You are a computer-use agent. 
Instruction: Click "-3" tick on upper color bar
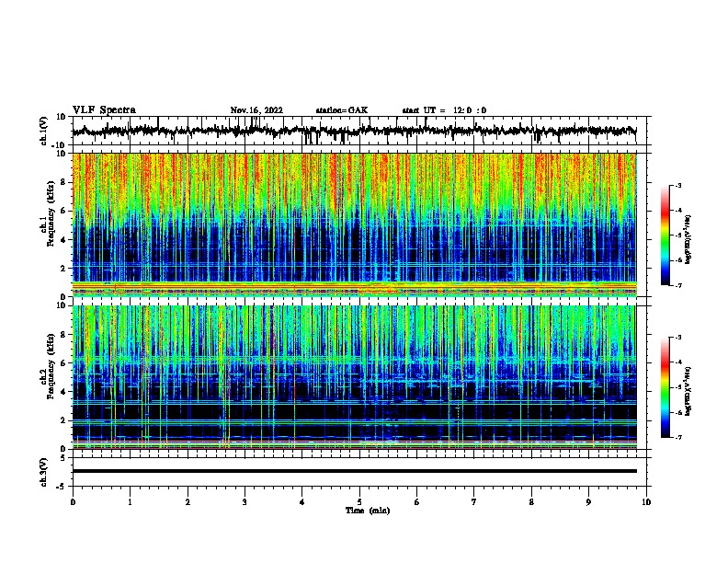(678, 186)
